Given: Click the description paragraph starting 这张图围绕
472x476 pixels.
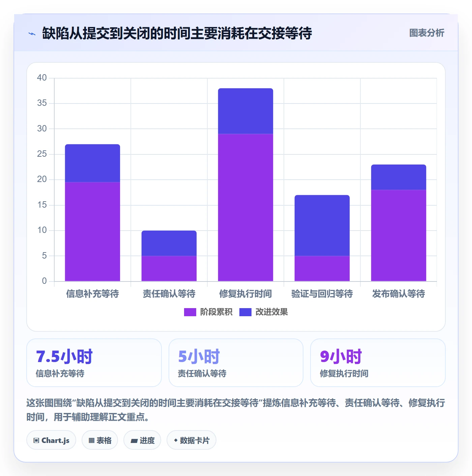Looking at the screenshot, I should [x=236, y=410].
